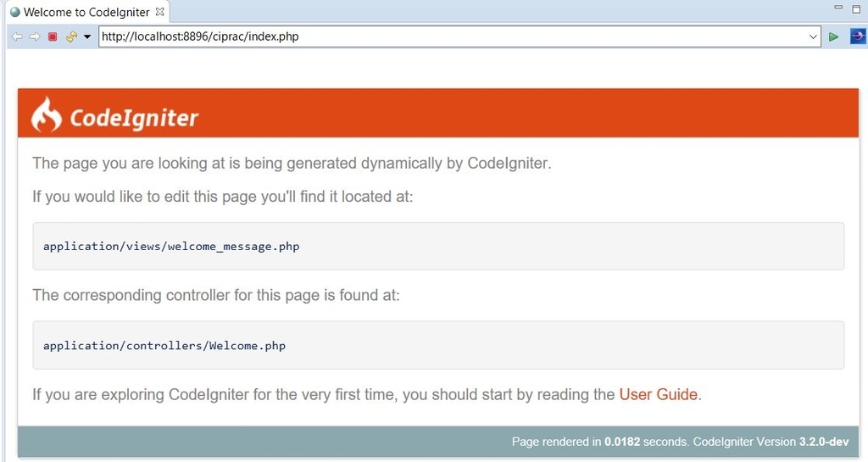Viewport: 868px width, 462px height.
Task: Go forward with the browser forward arrow
Action: pos(35,36)
